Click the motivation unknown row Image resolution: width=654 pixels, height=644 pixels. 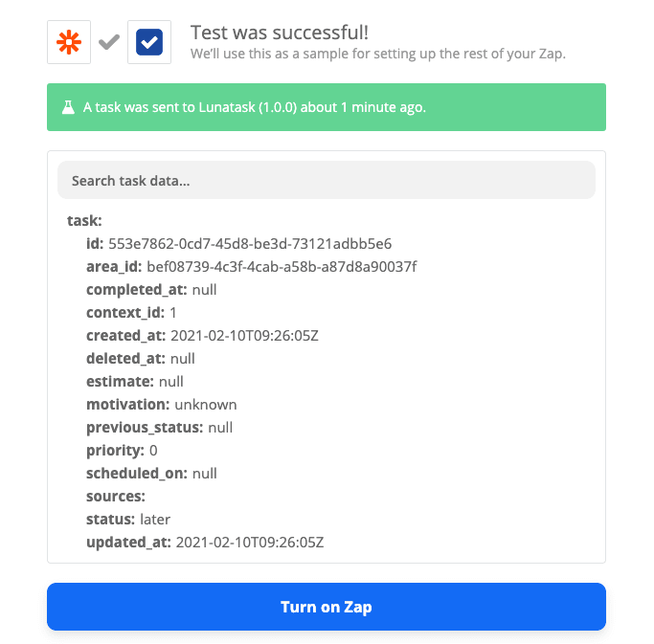tap(162, 405)
